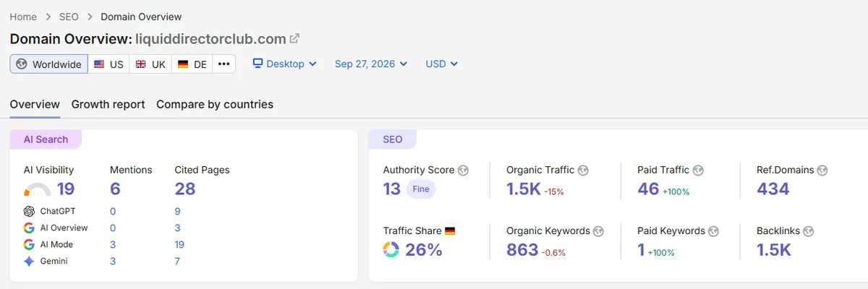Go to SEO breadcrumb
The height and width of the screenshot is (289, 868).
(69, 17)
